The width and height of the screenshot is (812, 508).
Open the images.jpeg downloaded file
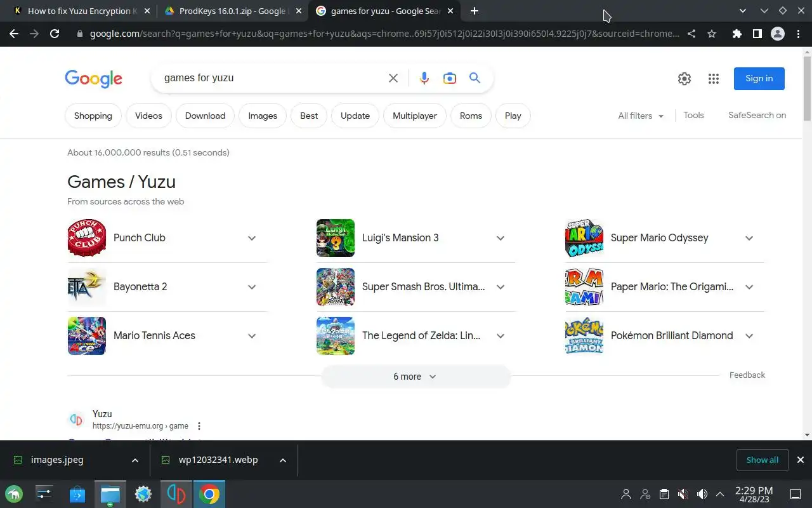(x=57, y=460)
